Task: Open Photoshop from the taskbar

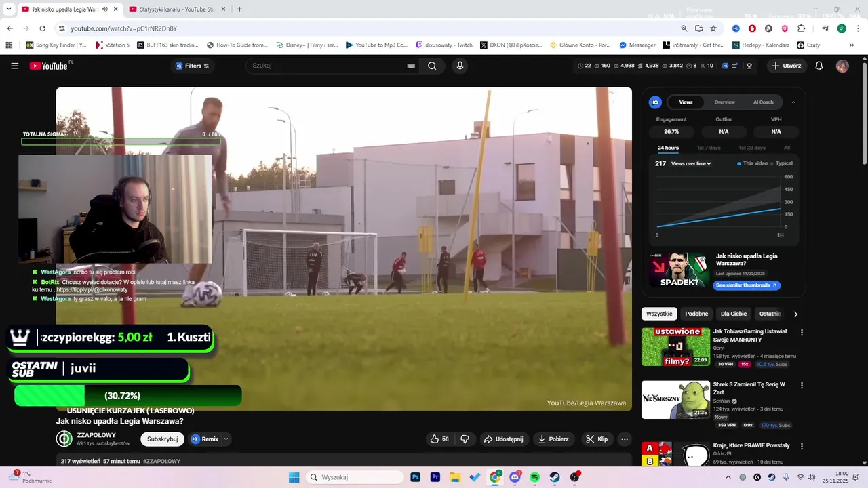Action: 416,477
